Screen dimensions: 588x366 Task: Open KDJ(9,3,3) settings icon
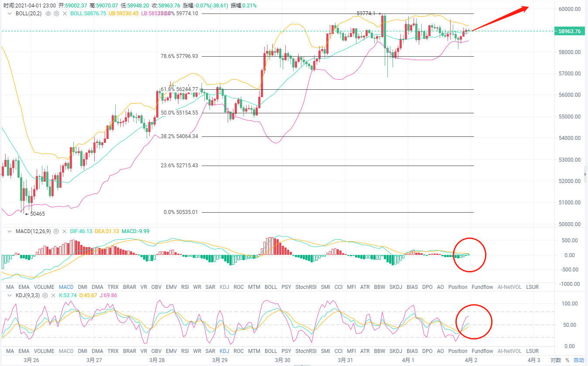pyautogui.click(x=44, y=295)
